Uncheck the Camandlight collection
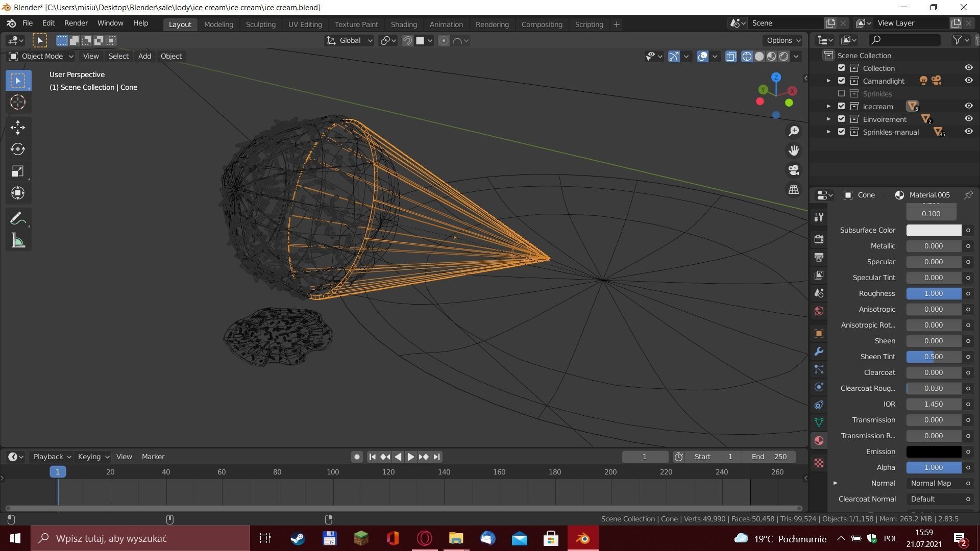Image resolution: width=980 pixels, height=551 pixels. pyautogui.click(x=841, y=81)
